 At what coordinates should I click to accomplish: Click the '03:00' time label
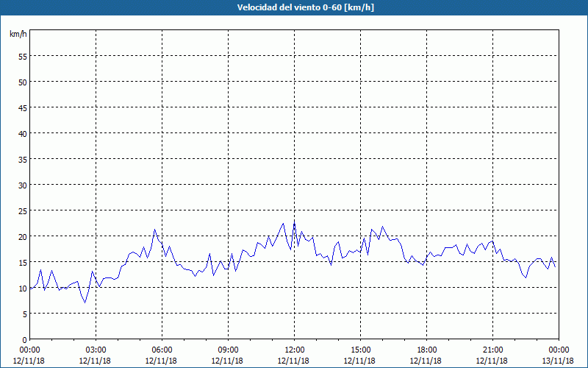pos(96,350)
